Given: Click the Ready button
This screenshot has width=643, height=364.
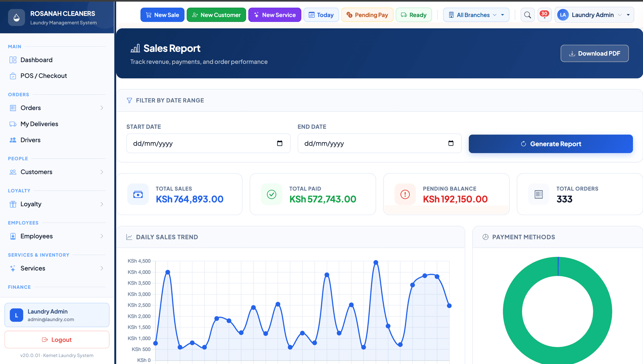Looking at the screenshot, I should [x=414, y=15].
